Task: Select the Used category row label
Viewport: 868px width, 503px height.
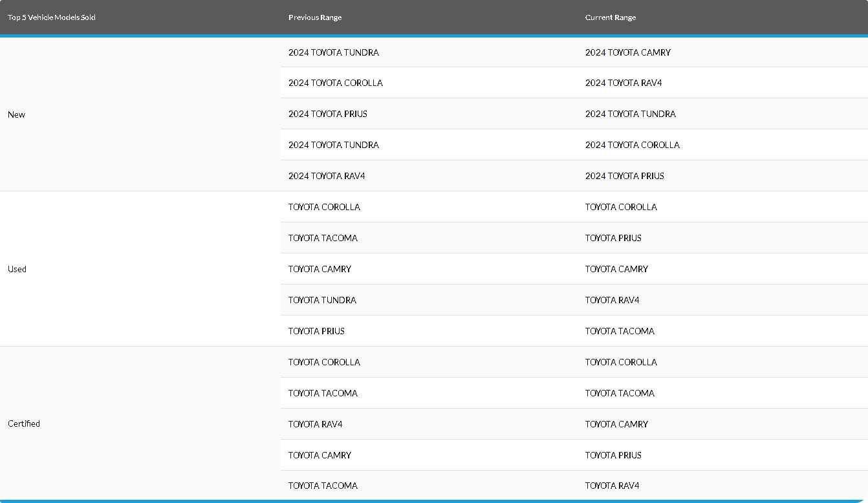Action: [x=17, y=269]
